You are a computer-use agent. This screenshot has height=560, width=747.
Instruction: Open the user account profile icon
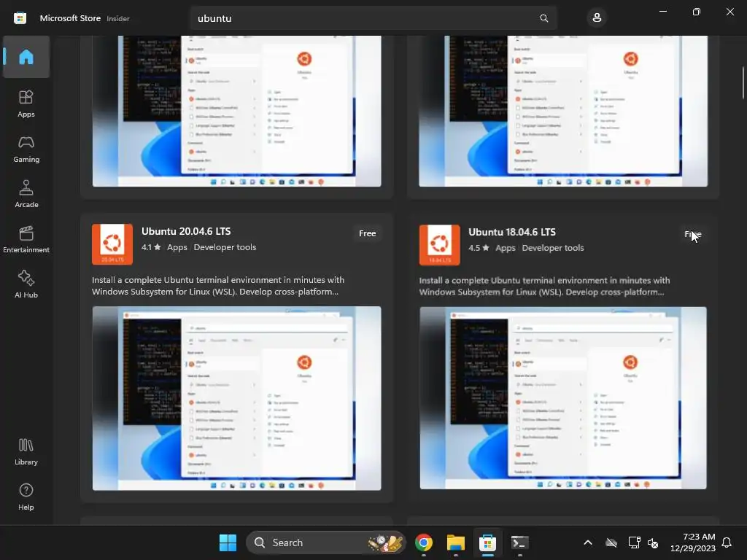click(597, 18)
